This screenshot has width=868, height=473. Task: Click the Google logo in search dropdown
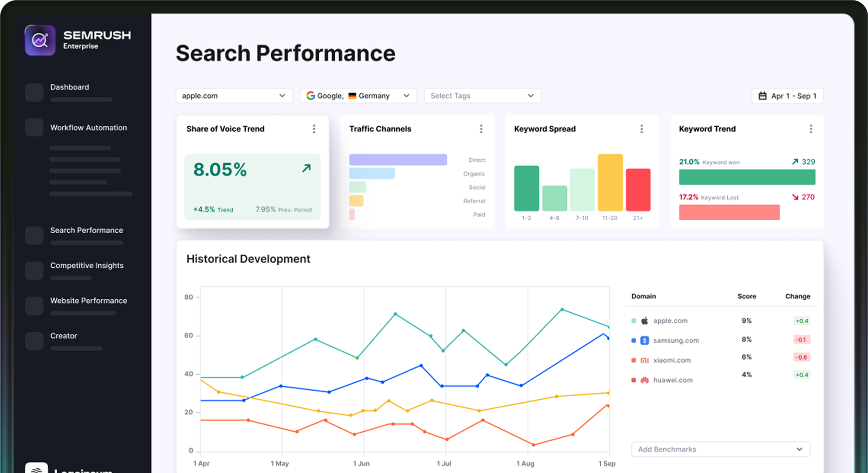click(311, 96)
